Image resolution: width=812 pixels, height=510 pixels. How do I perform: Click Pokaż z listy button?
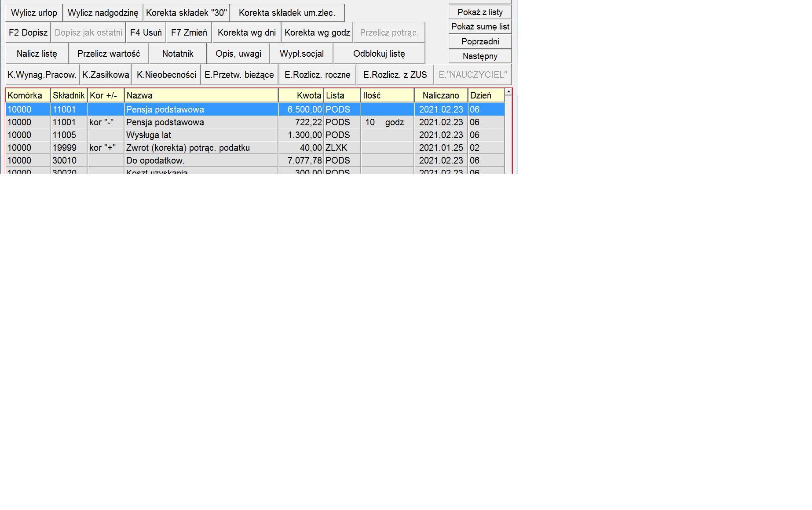click(480, 12)
